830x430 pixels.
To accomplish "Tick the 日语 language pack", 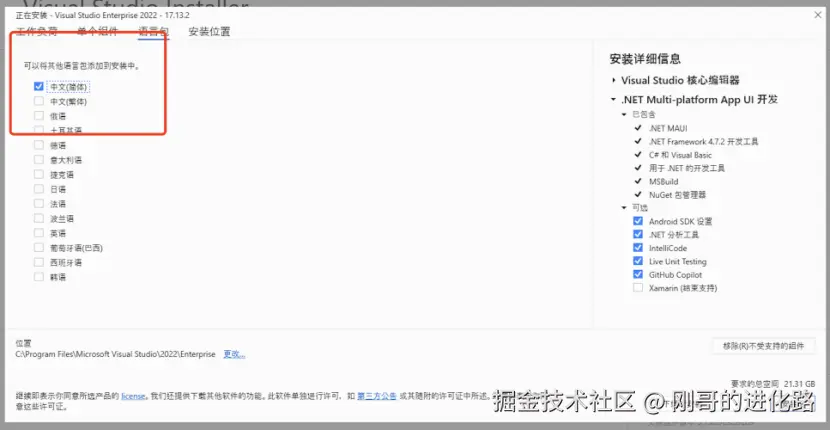I will coord(39,189).
